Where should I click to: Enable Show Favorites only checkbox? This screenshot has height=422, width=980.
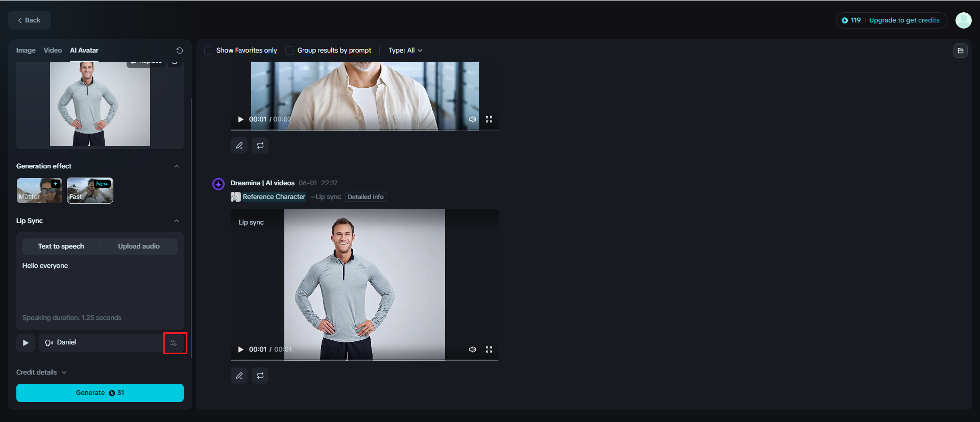[208, 51]
